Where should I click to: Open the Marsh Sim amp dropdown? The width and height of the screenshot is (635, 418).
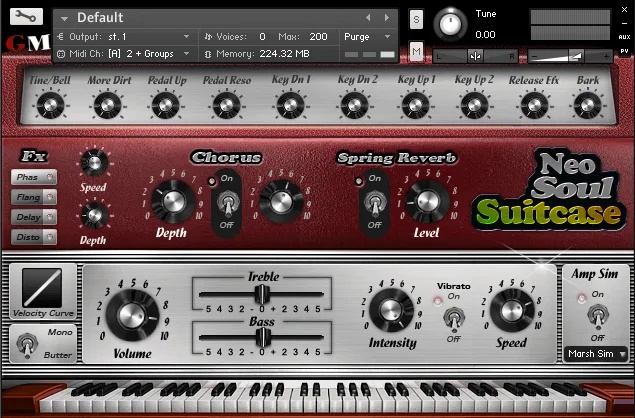[595, 354]
